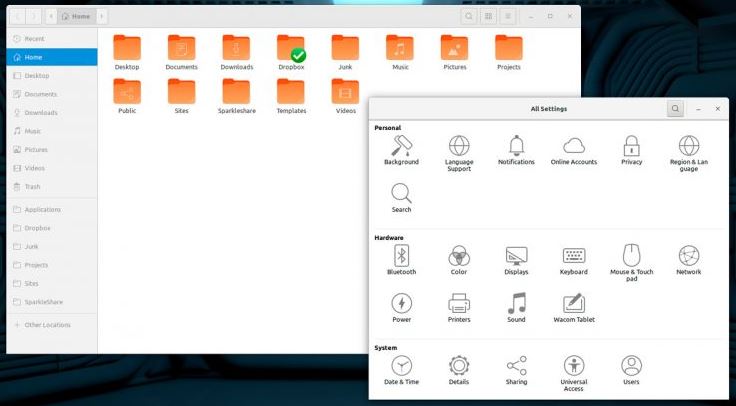Open Universal Access settings
The width and height of the screenshot is (736, 406).
click(x=574, y=366)
